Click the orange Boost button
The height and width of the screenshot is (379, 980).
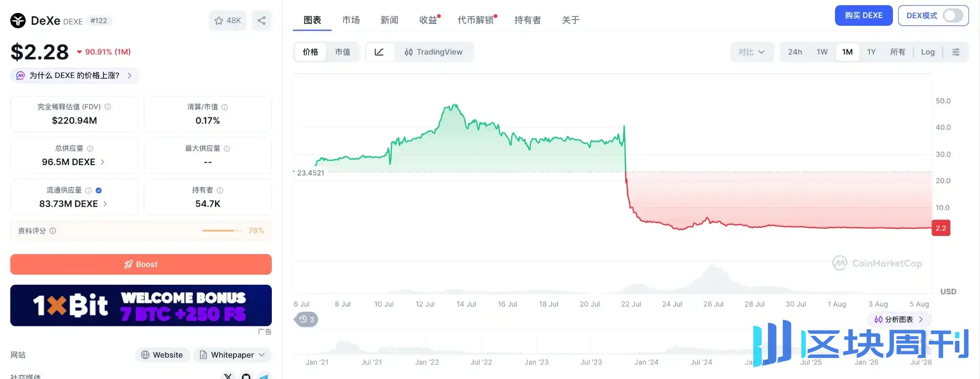(x=141, y=264)
